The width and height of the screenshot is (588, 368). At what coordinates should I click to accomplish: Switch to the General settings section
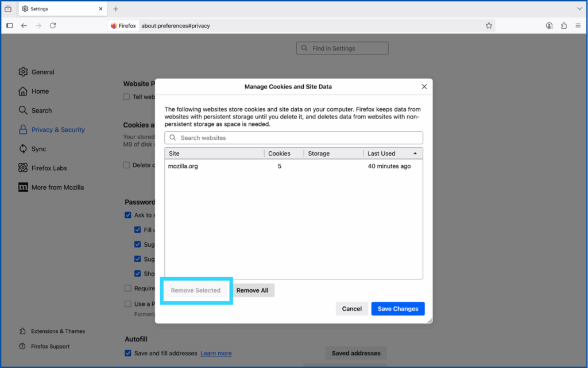[42, 72]
